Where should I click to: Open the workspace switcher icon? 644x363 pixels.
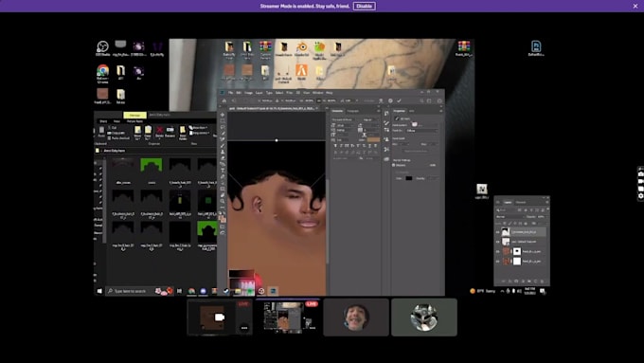[x=429, y=100]
